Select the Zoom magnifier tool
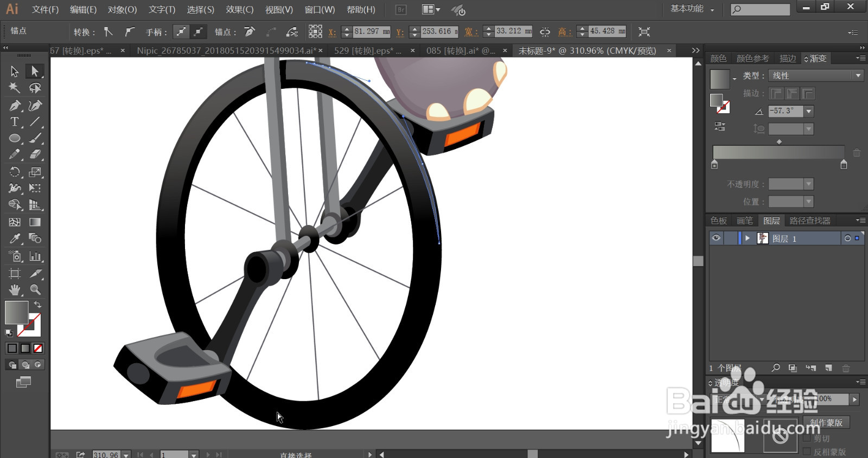Screen dimensions: 868x458 pyautogui.click(x=35, y=289)
